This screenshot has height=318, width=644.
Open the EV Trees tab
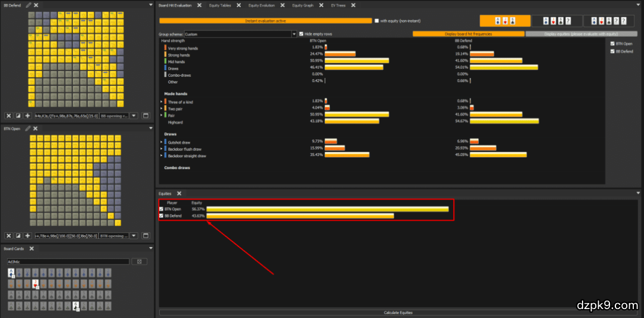point(339,5)
